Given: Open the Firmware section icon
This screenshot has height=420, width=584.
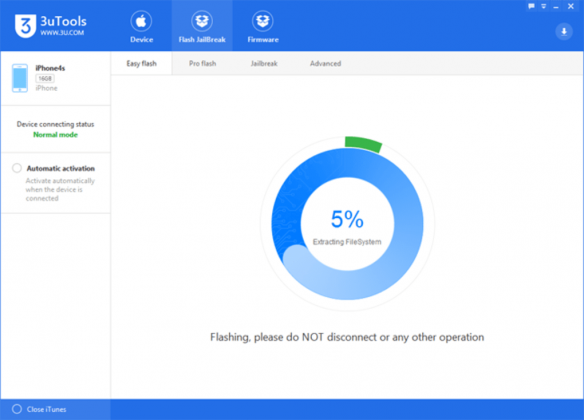Looking at the screenshot, I should pyautogui.click(x=263, y=21).
